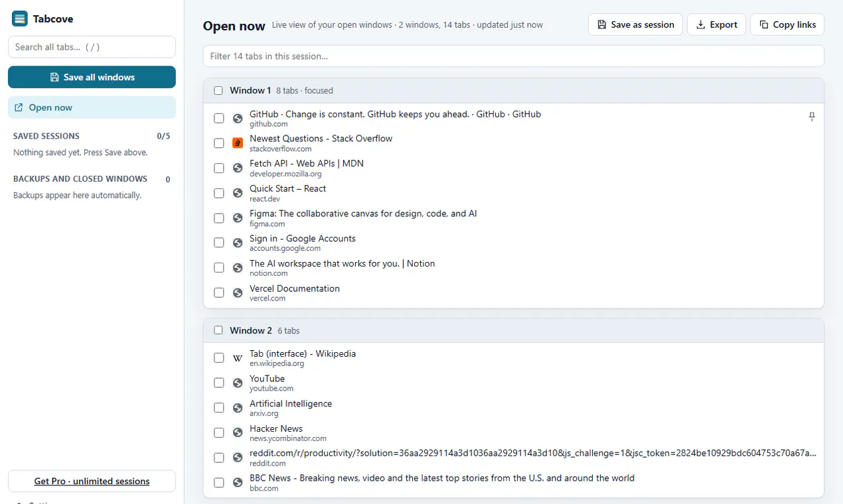Select all tabs via Window 1 checkbox
The height and width of the screenshot is (504, 843).
coord(218,90)
